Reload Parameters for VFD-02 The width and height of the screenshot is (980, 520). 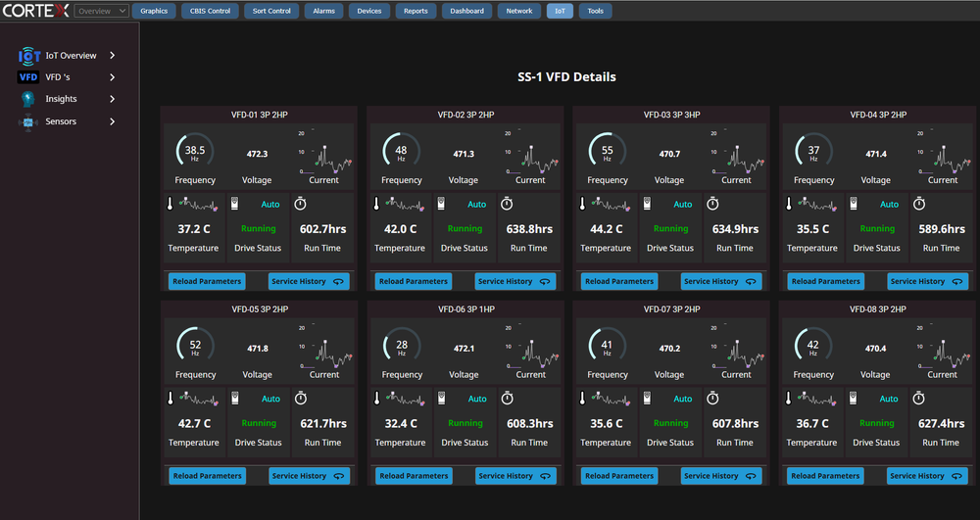coord(414,281)
